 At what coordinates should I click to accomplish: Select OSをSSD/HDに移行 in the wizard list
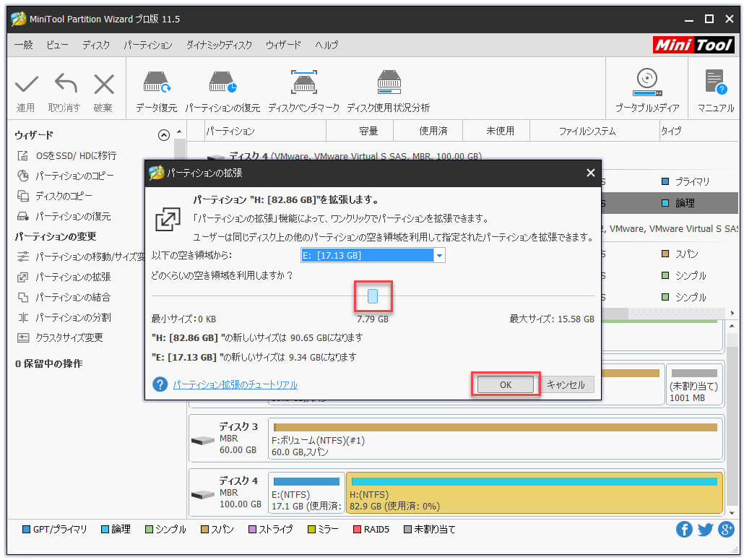[x=75, y=155]
